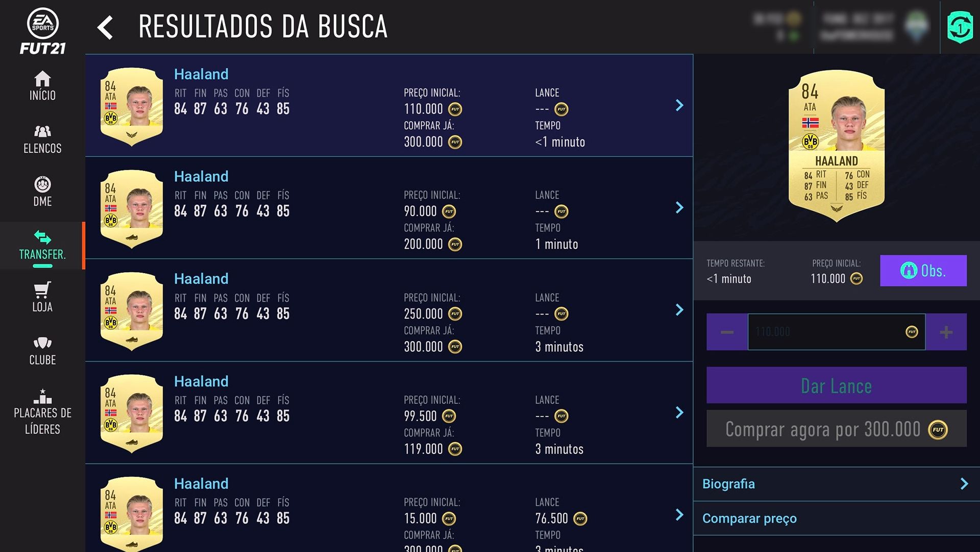Buy now with Comprar agora por 300.000
The height and width of the screenshot is (552, 980).
(836, 429)
